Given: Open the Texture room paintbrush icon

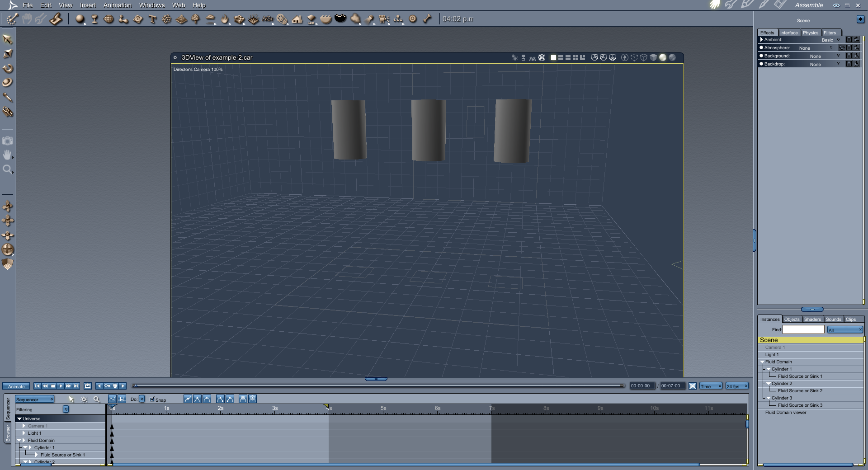Looking at the screenshot, I should click(x=763, y=5).
